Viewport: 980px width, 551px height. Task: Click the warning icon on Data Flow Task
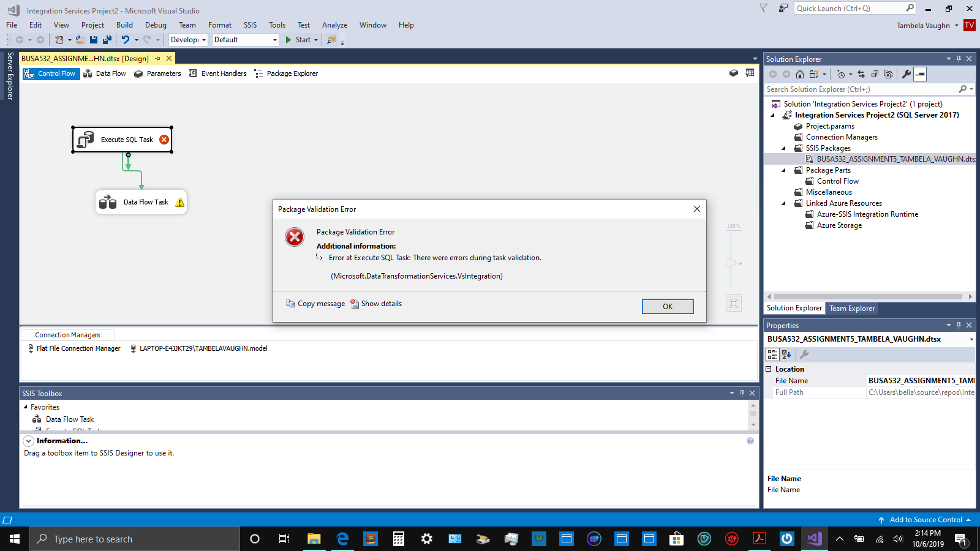click(179, 202)
